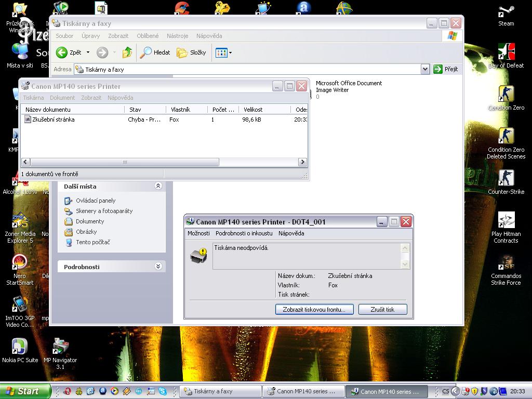Switch to Tiskárny a faxy taskbar button
This screenshot has width=532, height=399.
[220, 391]
